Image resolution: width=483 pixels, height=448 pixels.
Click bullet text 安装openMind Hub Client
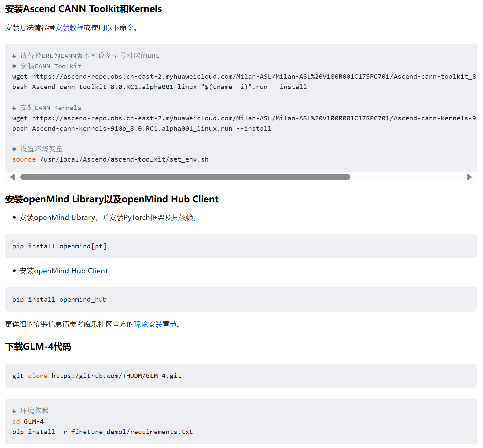tap(64, 271)
